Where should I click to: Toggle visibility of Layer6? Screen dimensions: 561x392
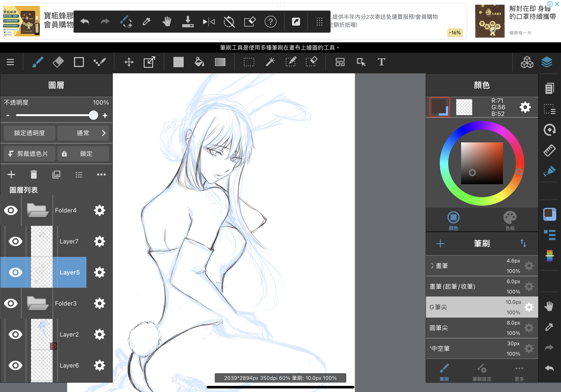(16, 365)
